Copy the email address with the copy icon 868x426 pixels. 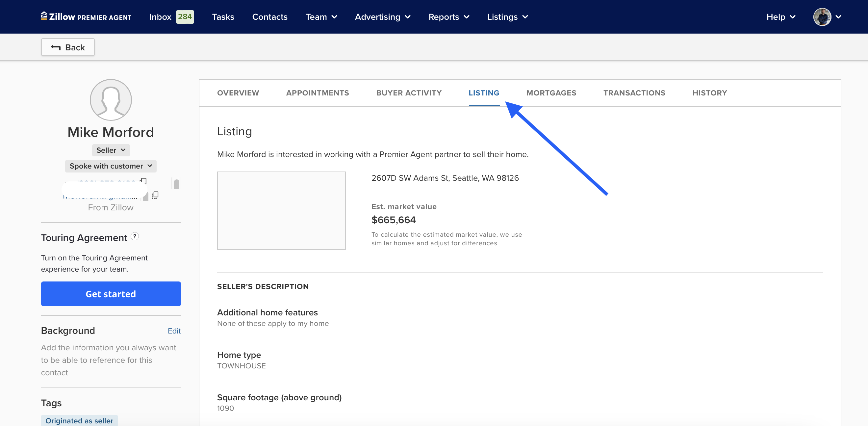tap(155, 195)
